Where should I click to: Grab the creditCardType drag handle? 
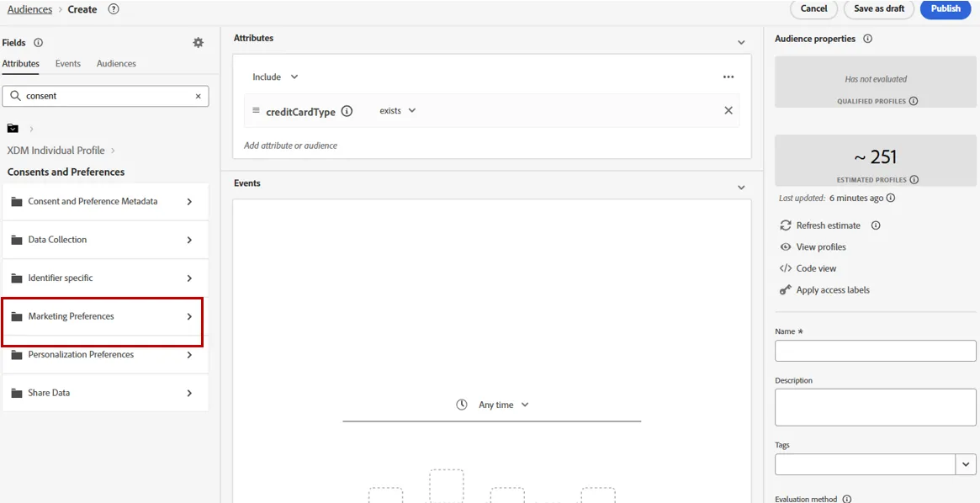tap(256, 110)
